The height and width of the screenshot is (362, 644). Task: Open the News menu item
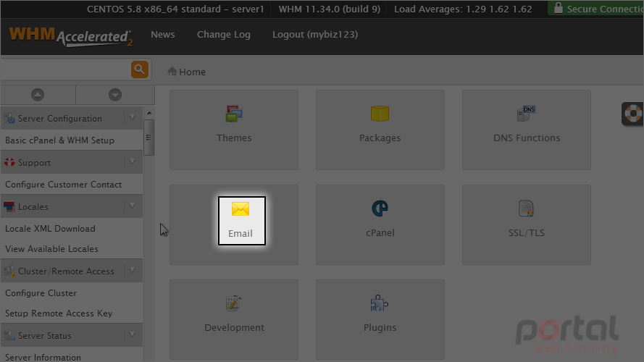[x=163, y=35]
